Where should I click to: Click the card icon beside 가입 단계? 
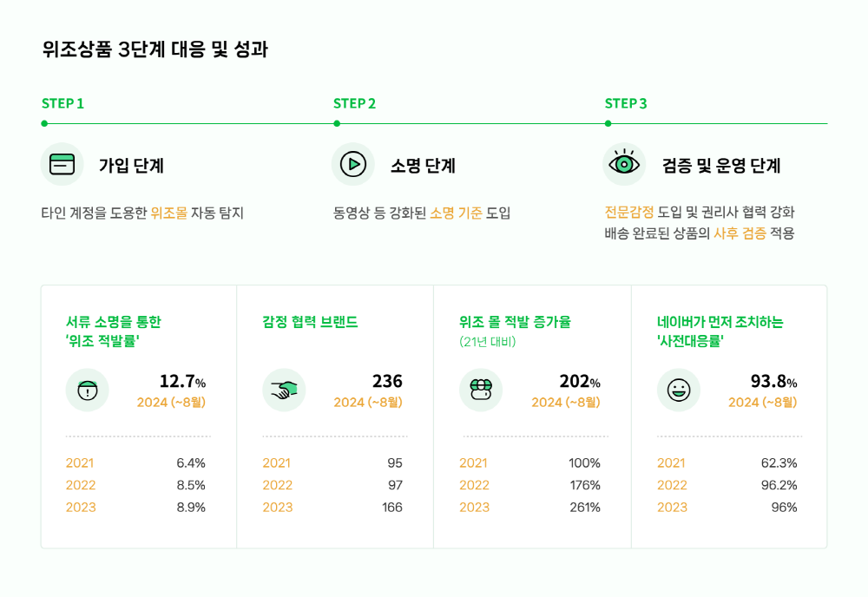62,164
